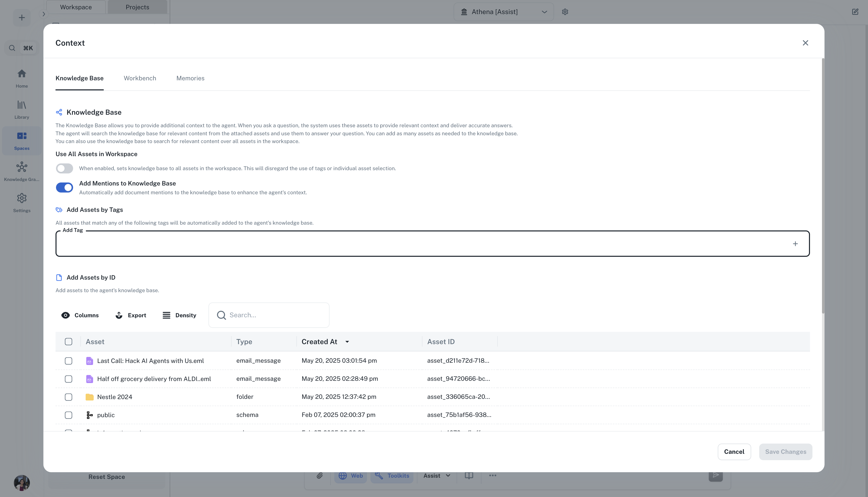Click the Export icon button

point(131,315)
